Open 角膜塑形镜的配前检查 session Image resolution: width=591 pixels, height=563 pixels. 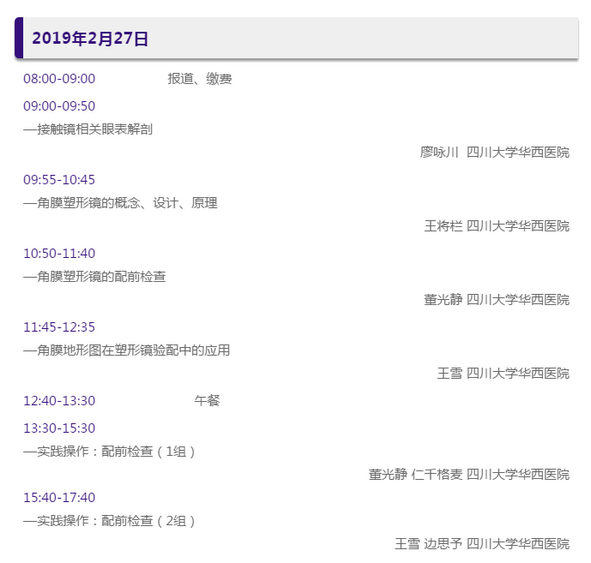coord(95,277)
